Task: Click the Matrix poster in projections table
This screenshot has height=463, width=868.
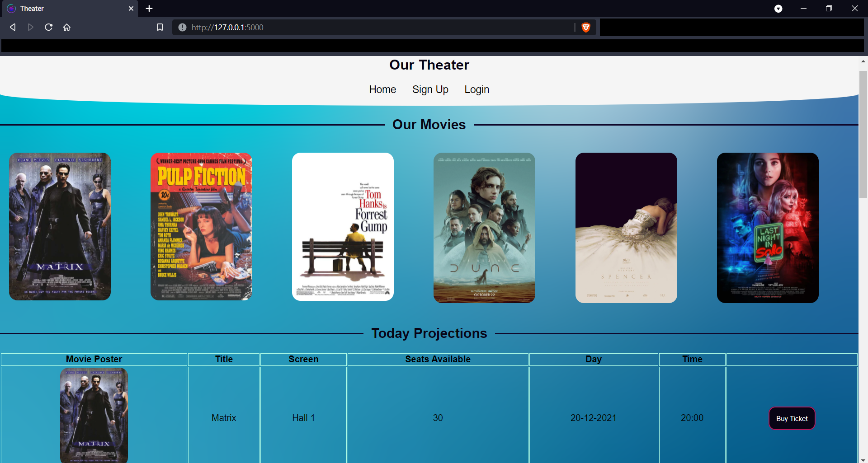Action: click(94, 416)
